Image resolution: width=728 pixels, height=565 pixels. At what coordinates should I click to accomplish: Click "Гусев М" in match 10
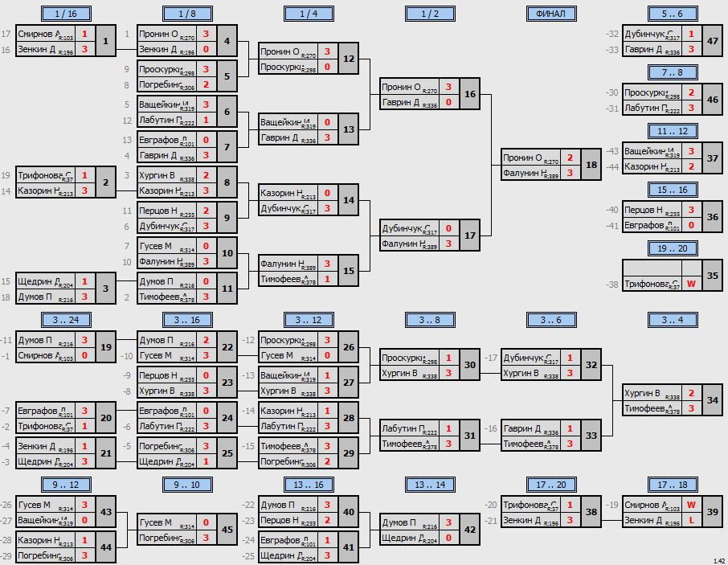point(156,246)
